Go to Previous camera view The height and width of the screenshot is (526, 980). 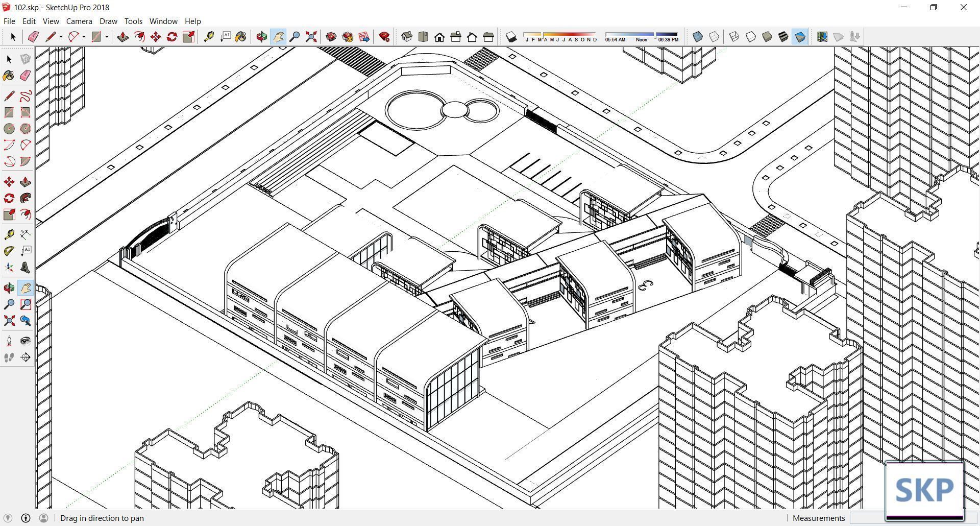pyautogui.click(x=26, y=321)
